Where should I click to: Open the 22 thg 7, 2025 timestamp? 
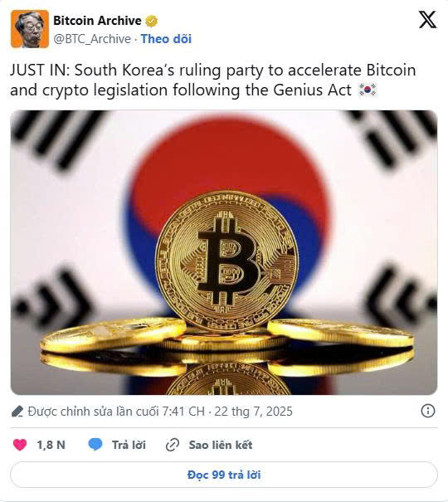(253, 412)
